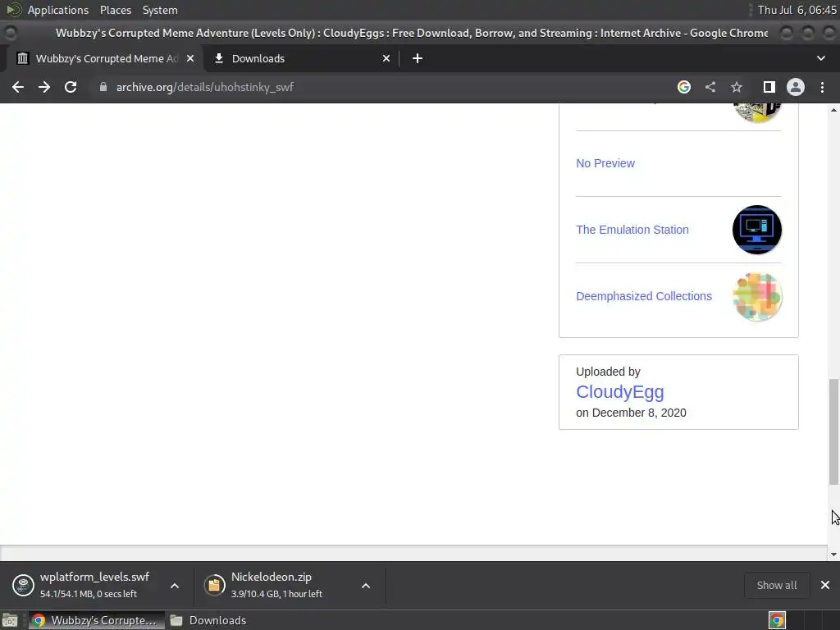Image resolution: width=840 pixels, height=630 pixels.
Task: Click the Nickelodeon.zip file icon
Action: click(214, 585)
